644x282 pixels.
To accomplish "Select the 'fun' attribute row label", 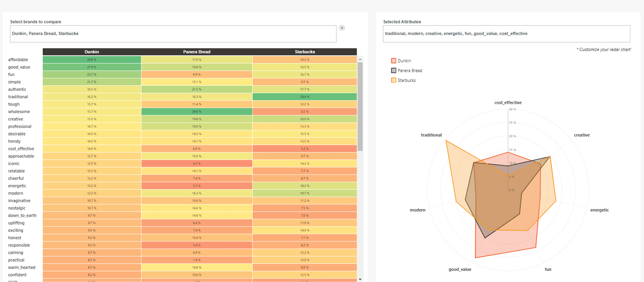I will [x=11, y=75].
